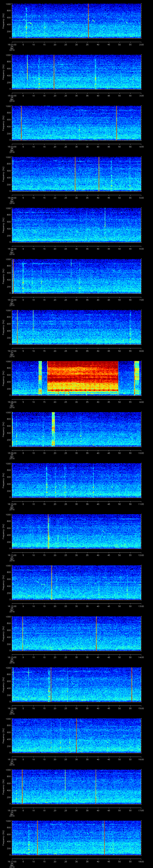Click the yellow band near 57 s in 16:08:00 panel

point(137,378)
